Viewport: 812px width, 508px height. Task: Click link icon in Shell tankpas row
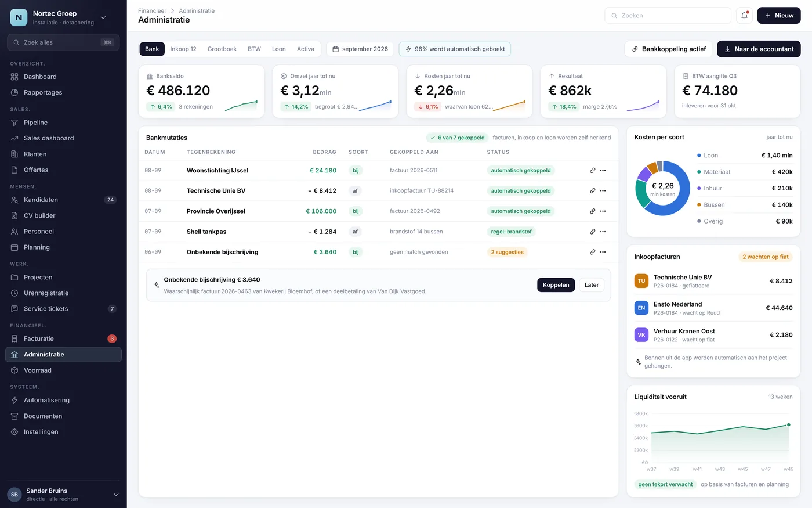point(592,232)
